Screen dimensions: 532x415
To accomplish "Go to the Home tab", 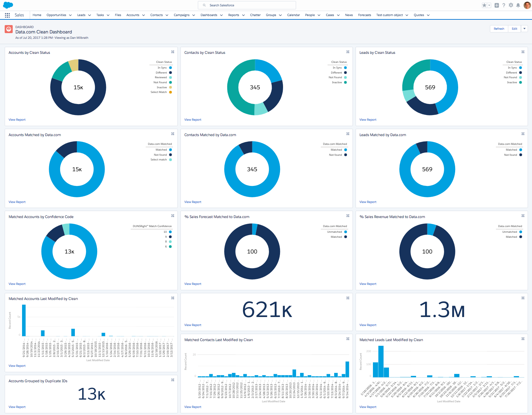I will [37, 15].
